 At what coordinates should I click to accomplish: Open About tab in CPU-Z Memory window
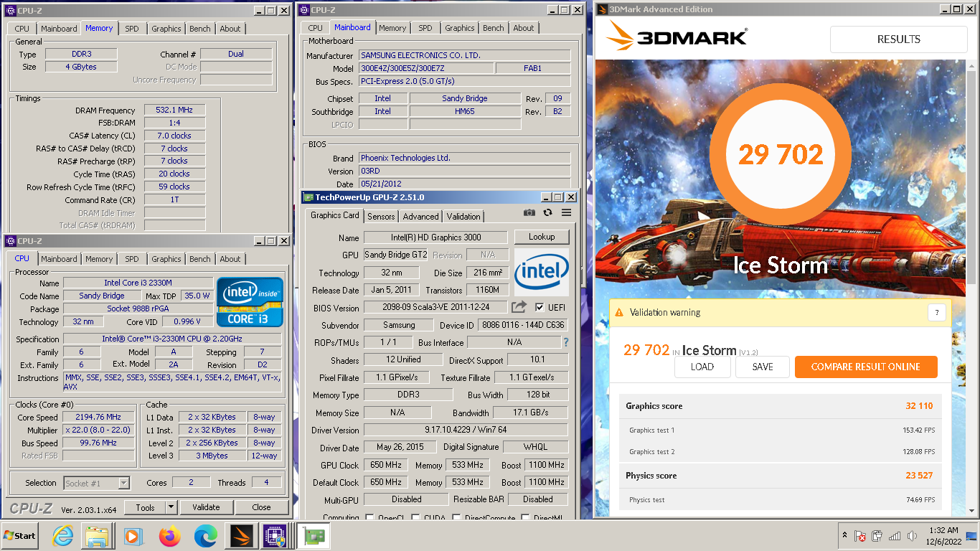(x=230, y=29)
